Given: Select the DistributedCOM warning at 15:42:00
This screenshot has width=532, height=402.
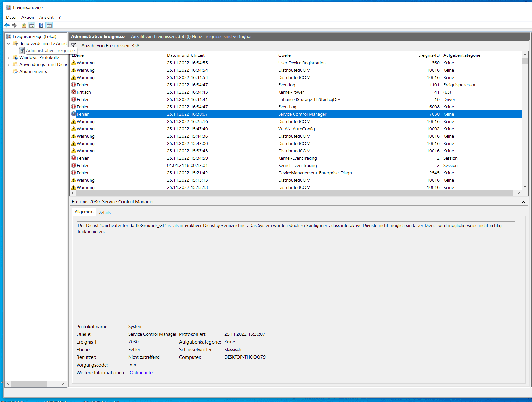Looking at the screenshot, I should click(296, 143).
